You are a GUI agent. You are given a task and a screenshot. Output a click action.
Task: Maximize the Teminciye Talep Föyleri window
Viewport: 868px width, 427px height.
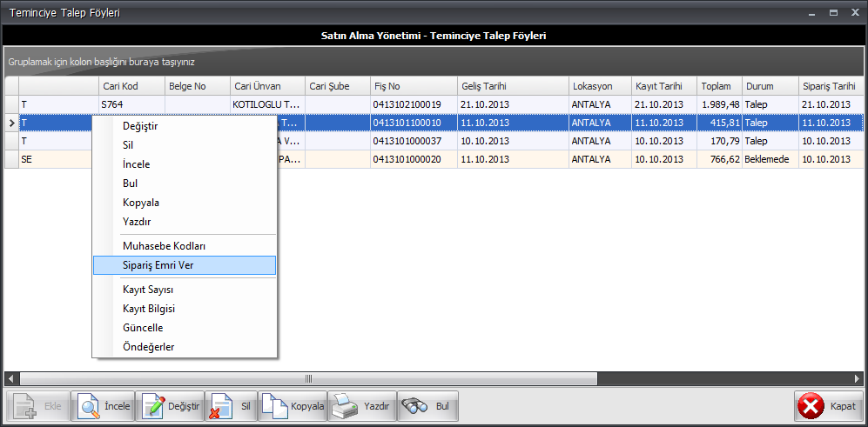(x=833, y=13)
